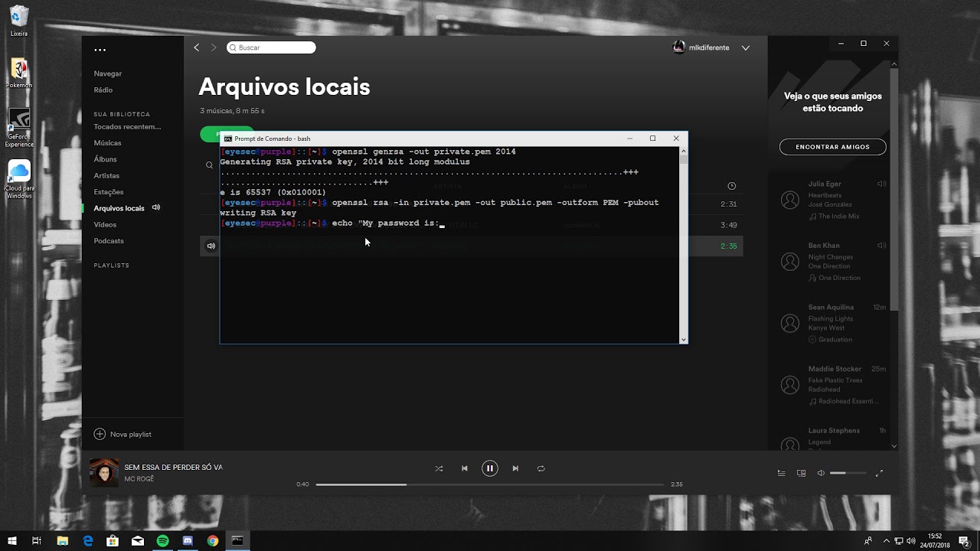Open the three-dots Spotify menu
Screen dimensions: 980x551
[x=100, y=50]
